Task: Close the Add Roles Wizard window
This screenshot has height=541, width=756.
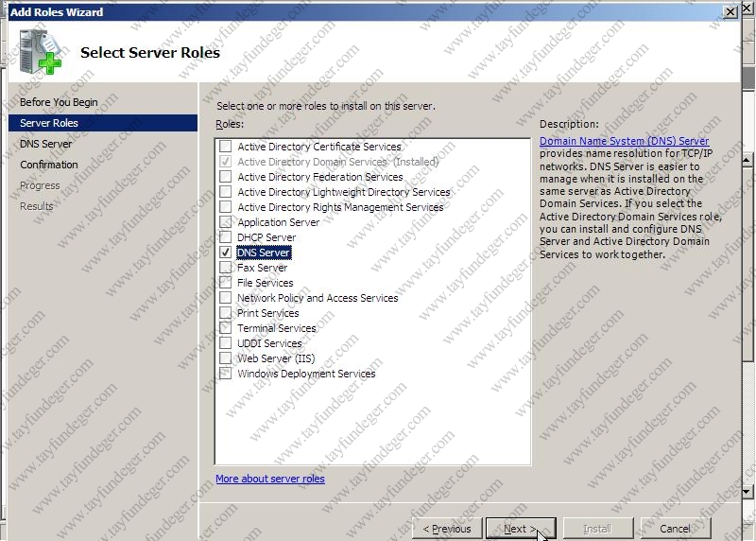Action: tap(730, 11)
